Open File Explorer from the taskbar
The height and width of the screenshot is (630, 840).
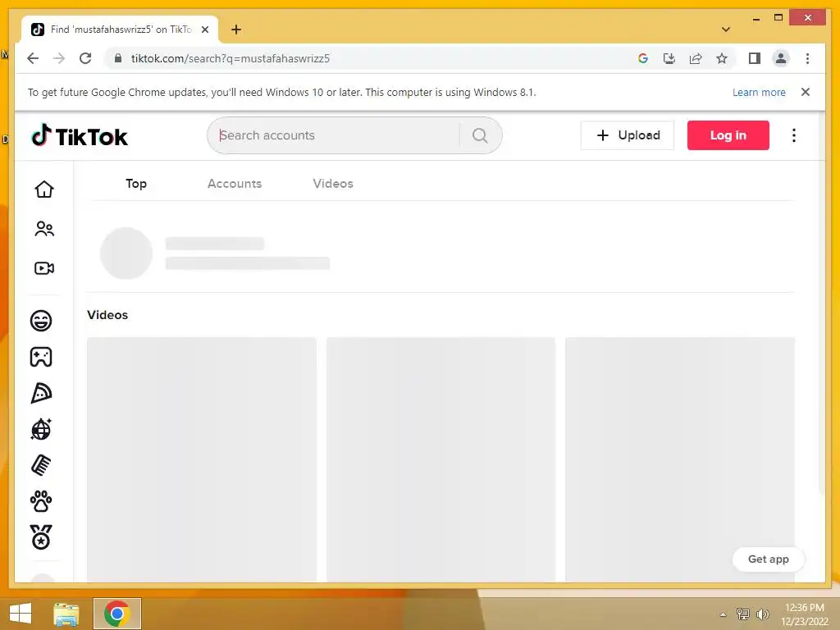pyautogui.click(x=66, y=614)
